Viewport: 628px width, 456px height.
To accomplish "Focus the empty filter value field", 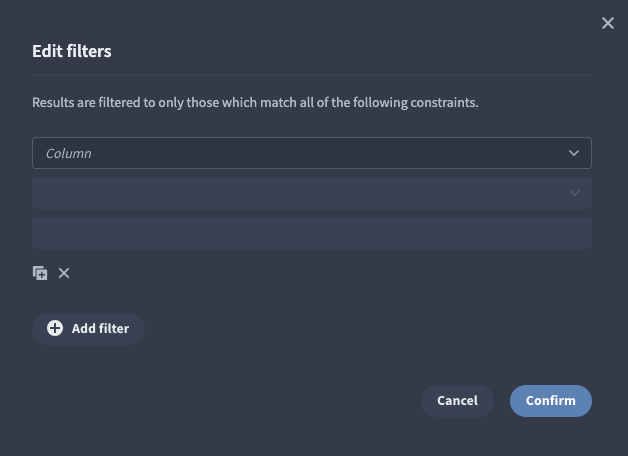I will point(312,233).
